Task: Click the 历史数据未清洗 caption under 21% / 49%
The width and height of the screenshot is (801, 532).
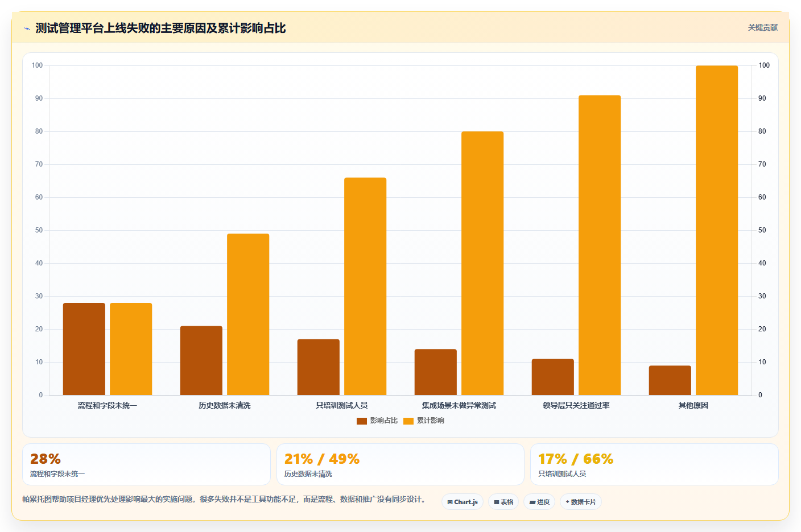Action: point(308,474)
